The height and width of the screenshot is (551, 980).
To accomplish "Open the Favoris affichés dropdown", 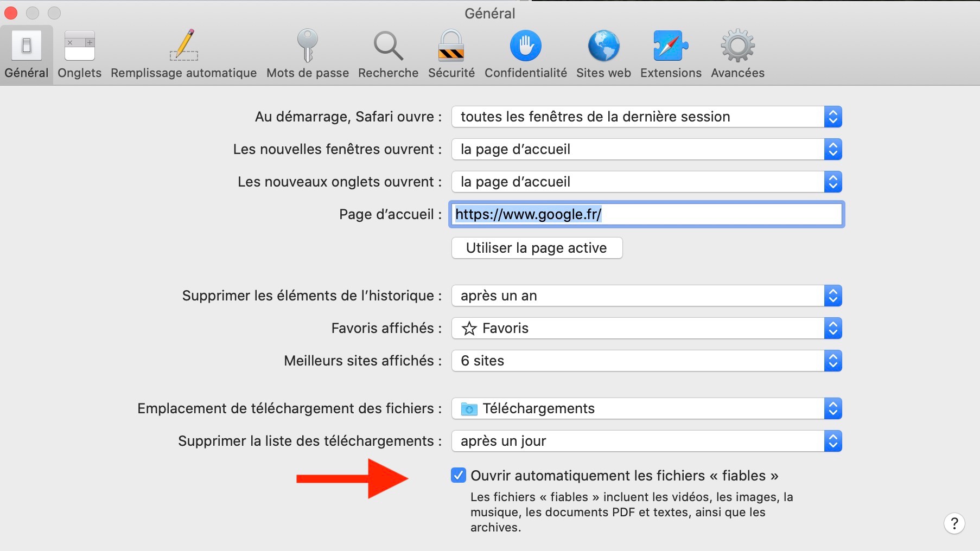I will click(647, 328).
